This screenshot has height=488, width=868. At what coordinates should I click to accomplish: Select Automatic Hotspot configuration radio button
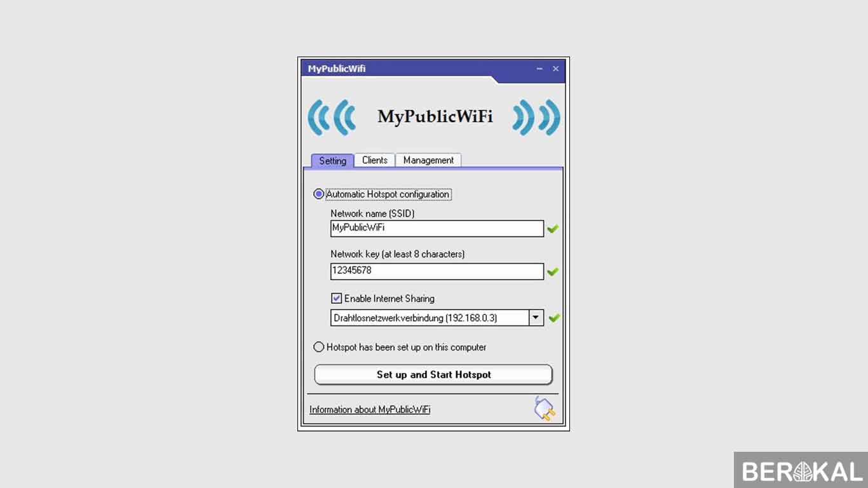coord(319,194)
